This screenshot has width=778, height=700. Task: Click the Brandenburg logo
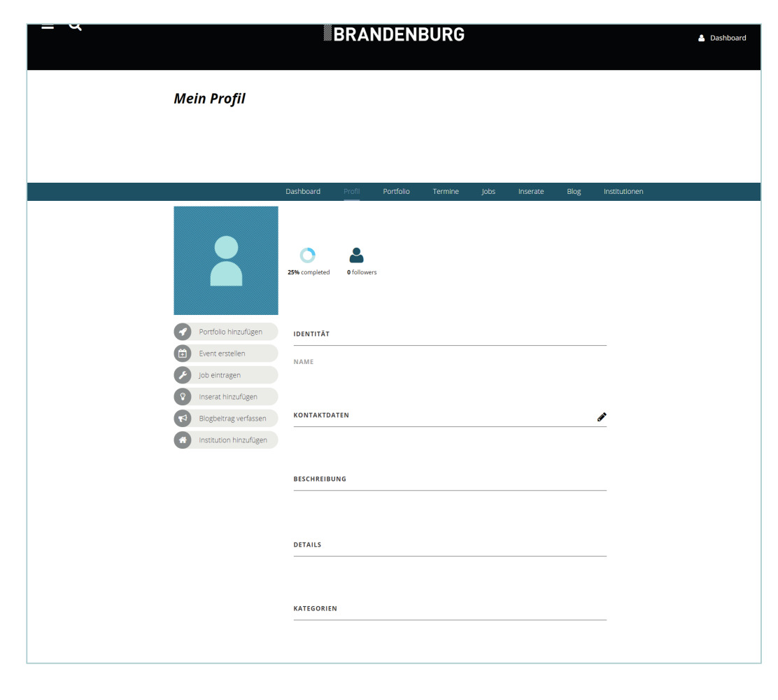[394, 34]
